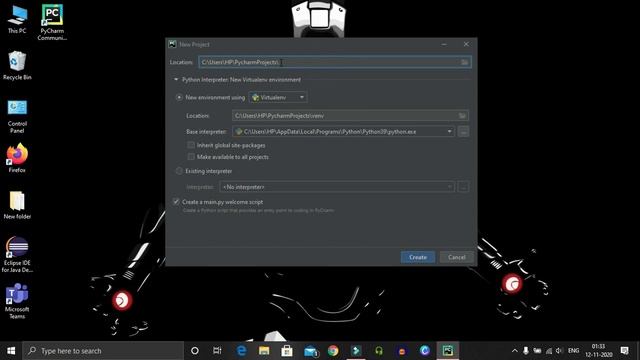
Task: Select Existing interpreter radio button
Action: click(x=179, y=171)
